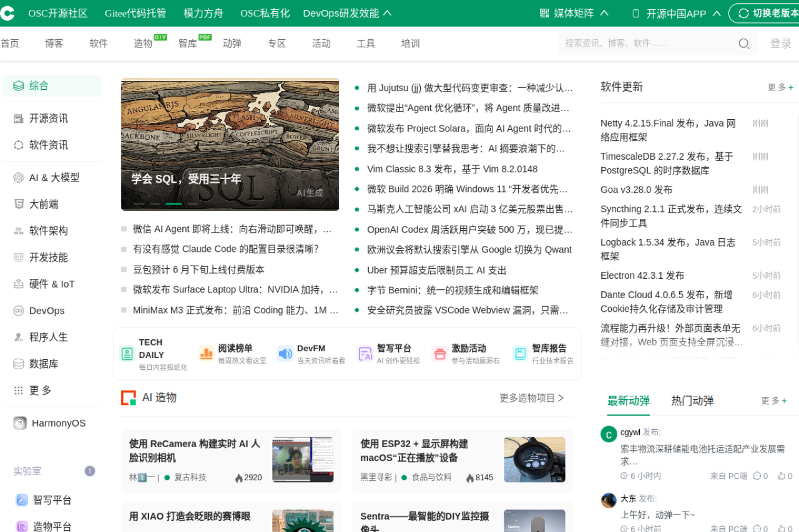799x532 pixels.
Task: Open 阅读榜单 shortcut
Action: click(233, 354)
